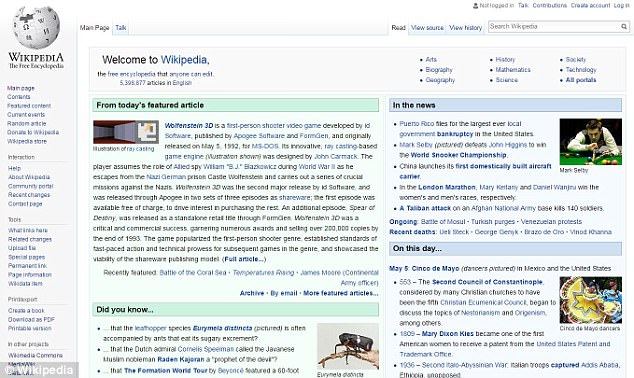634x378 pixels.
Task: Open Current events in the sidebar
Action: pyautogui.click(x=26, y=115)
